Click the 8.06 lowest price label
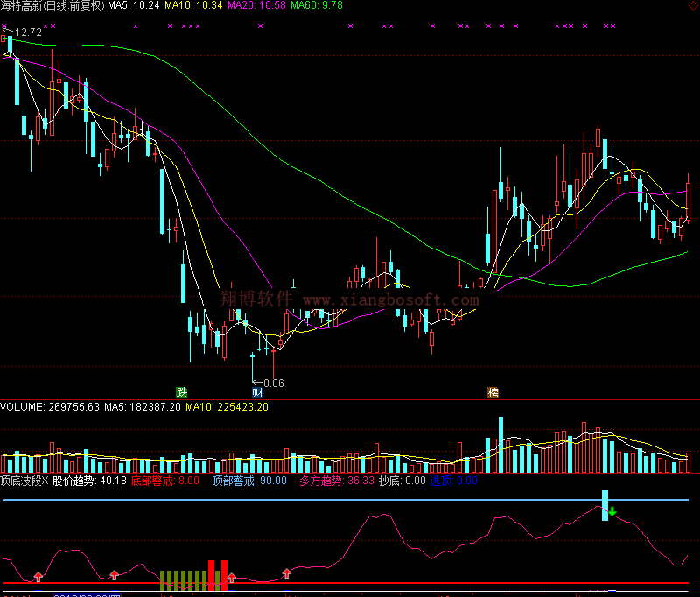The height and width of the screenshot is (597, 700). pos(273,383)
